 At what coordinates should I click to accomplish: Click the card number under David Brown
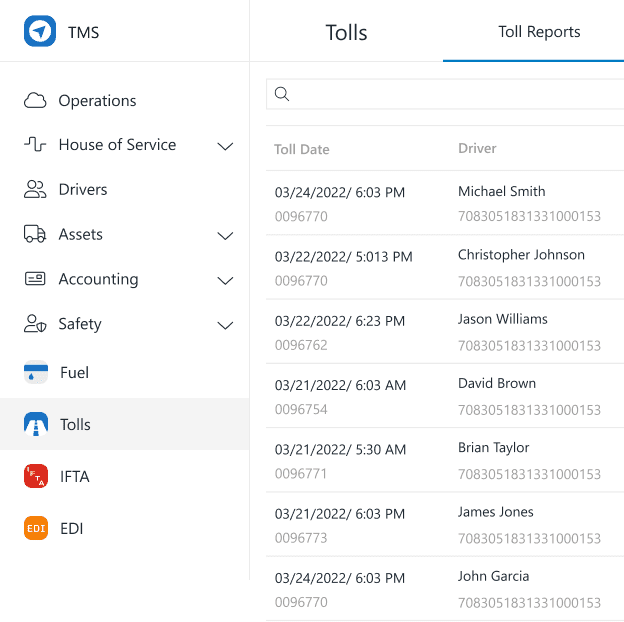pos(529,410)
